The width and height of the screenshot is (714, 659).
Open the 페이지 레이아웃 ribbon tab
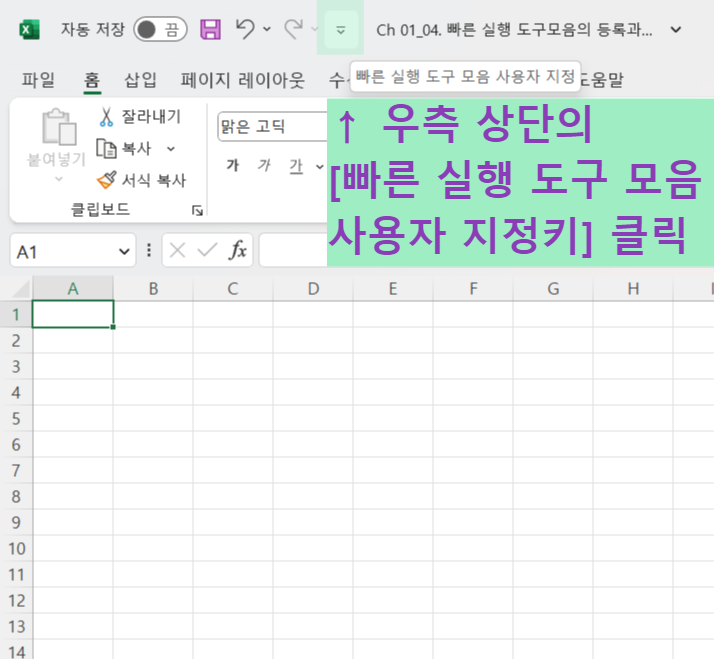[x=243, y=80]
